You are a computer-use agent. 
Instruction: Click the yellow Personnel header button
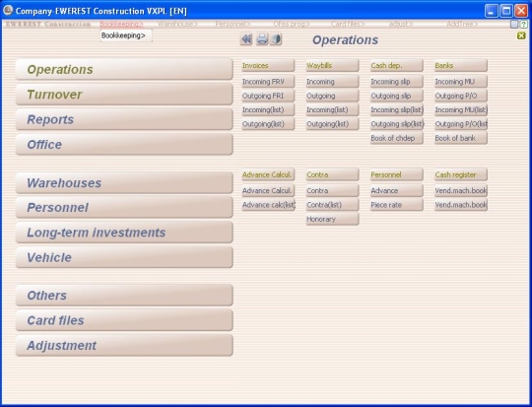pyautogui.click(x=397, y=174)
